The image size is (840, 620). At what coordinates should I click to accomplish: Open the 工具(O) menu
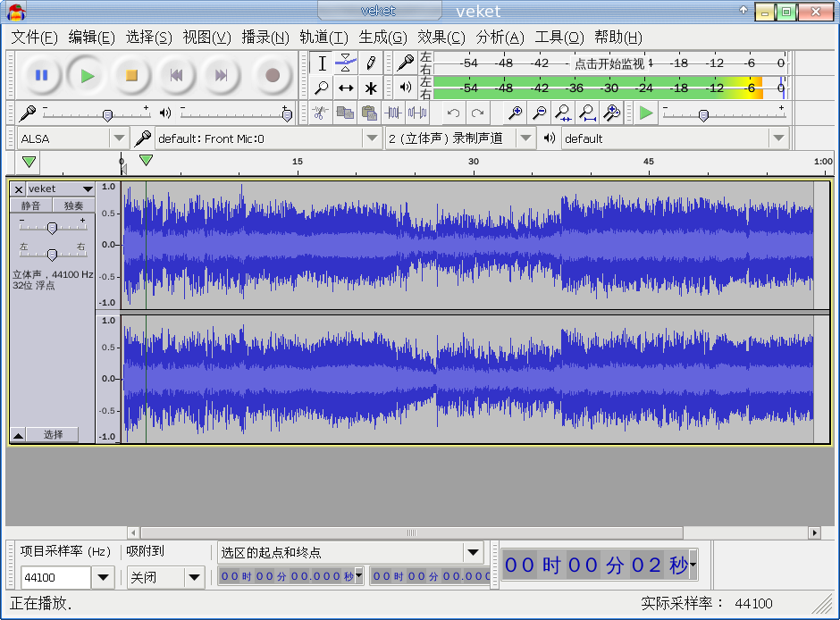(559, 37)
